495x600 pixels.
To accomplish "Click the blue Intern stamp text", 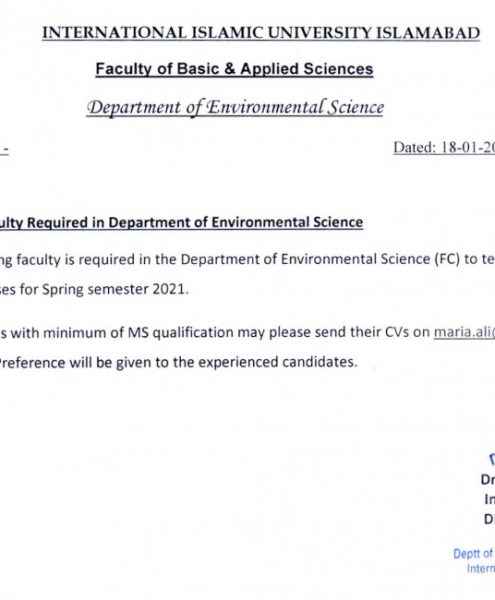I will (x=480, y=568).
